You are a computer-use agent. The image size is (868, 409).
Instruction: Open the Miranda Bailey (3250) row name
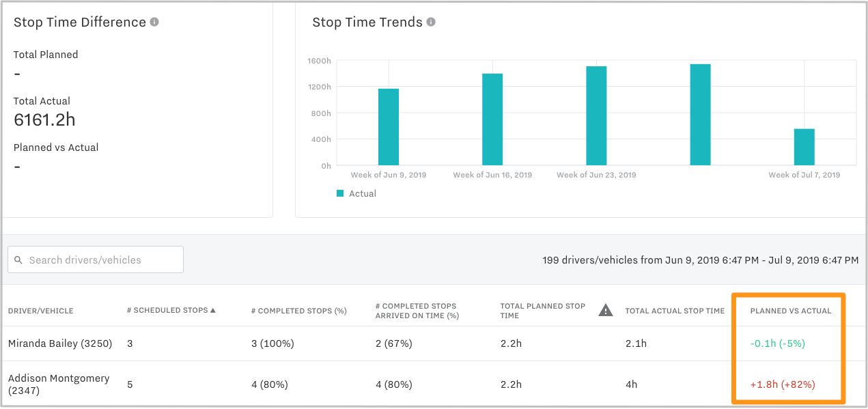[x=60, y=343]
